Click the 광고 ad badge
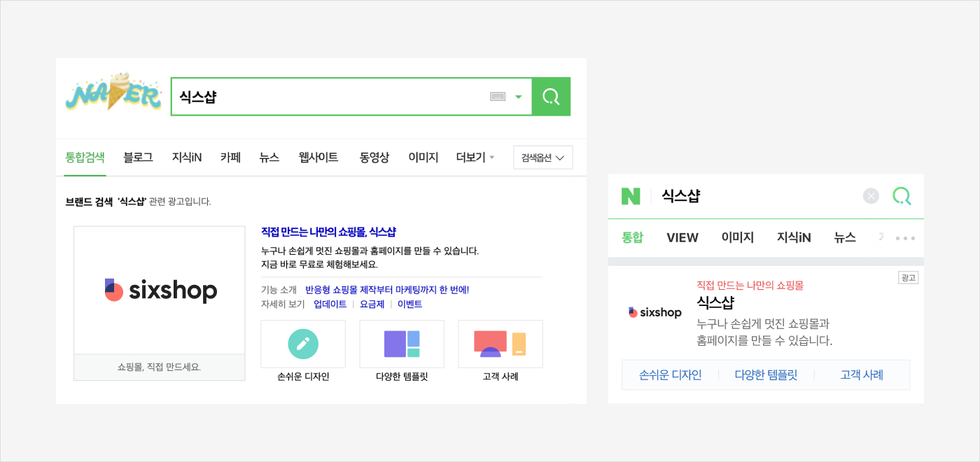980x462 pixels. 909,278
